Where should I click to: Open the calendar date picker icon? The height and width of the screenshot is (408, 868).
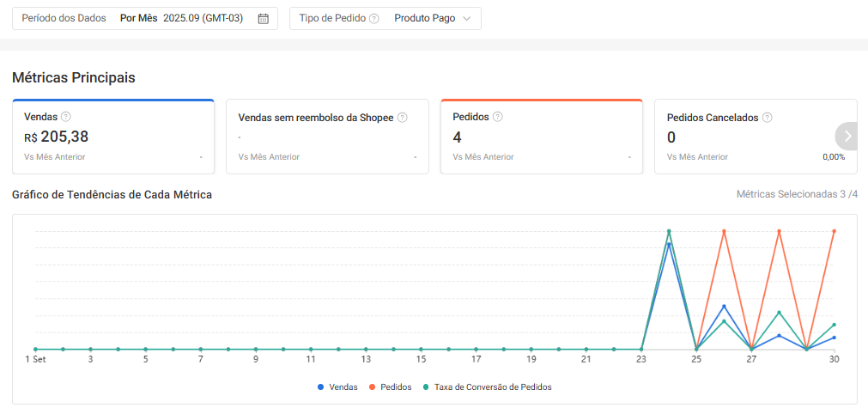264,18
